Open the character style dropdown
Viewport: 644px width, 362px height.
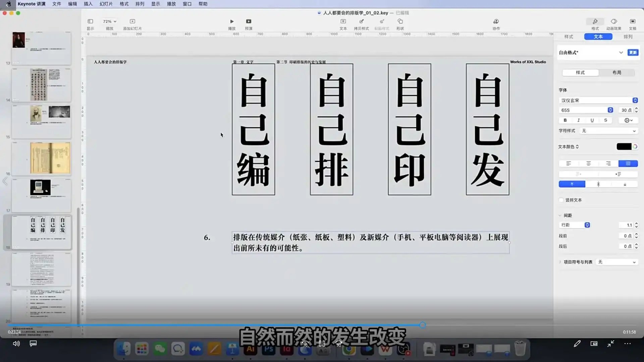point(608,131)
